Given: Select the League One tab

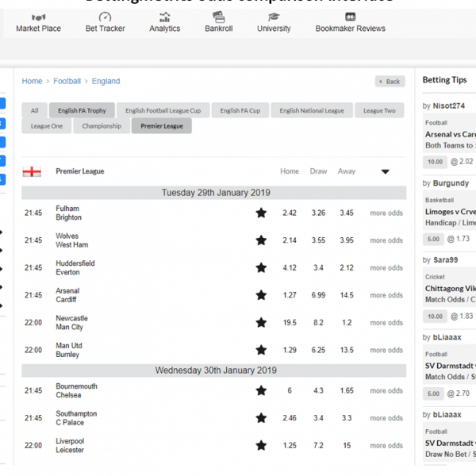Looking at the screenshot, I should pyautogui.click(x=47, y=126).
